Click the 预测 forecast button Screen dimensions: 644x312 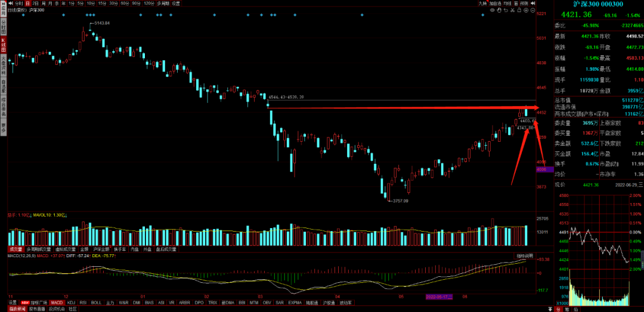[524, 4]
